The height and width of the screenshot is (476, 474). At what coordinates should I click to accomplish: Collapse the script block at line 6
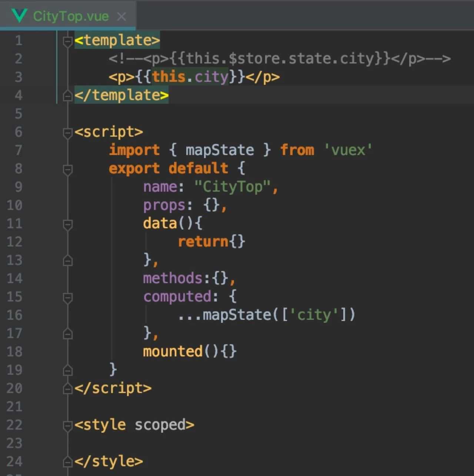(x=67, y=133)
